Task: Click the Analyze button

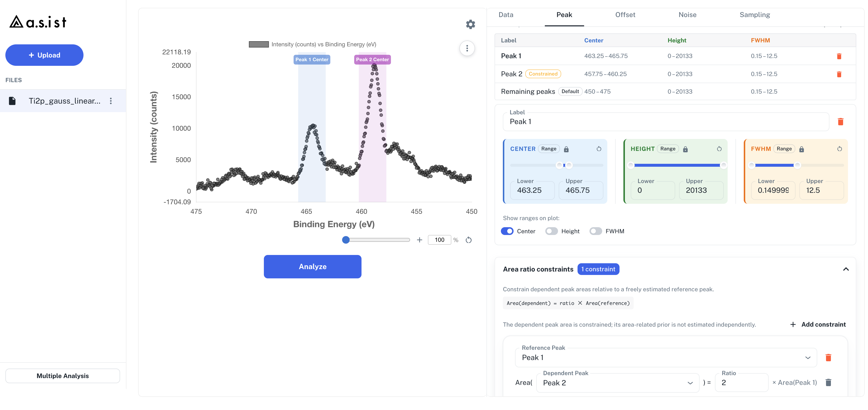Action: (x=312, y=267)
